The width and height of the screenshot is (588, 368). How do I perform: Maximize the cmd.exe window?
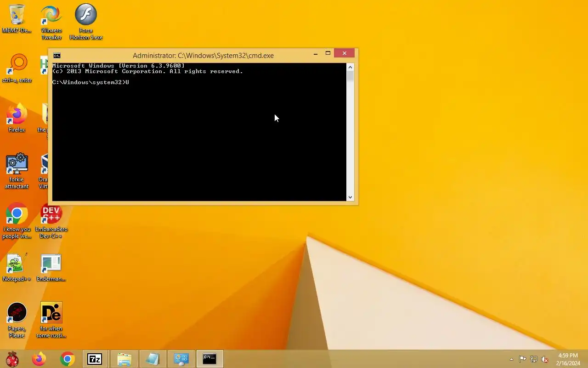(328, 54)
